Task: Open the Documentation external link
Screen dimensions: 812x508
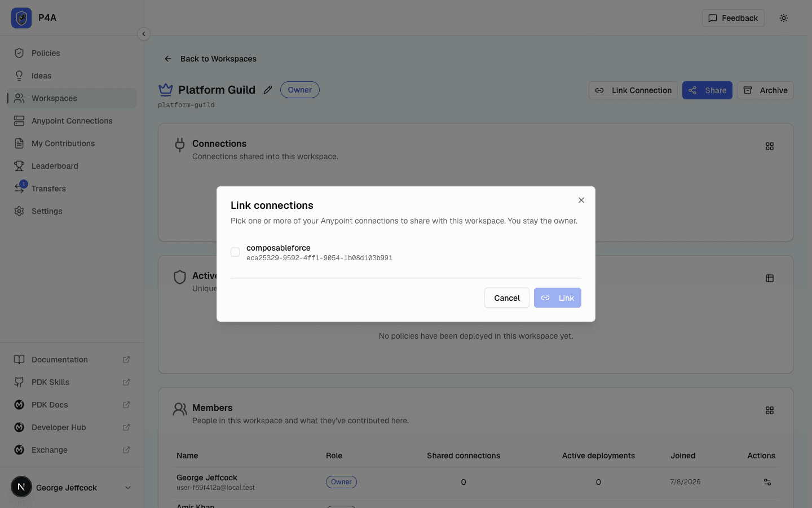Action: click(x=72, y=360)
